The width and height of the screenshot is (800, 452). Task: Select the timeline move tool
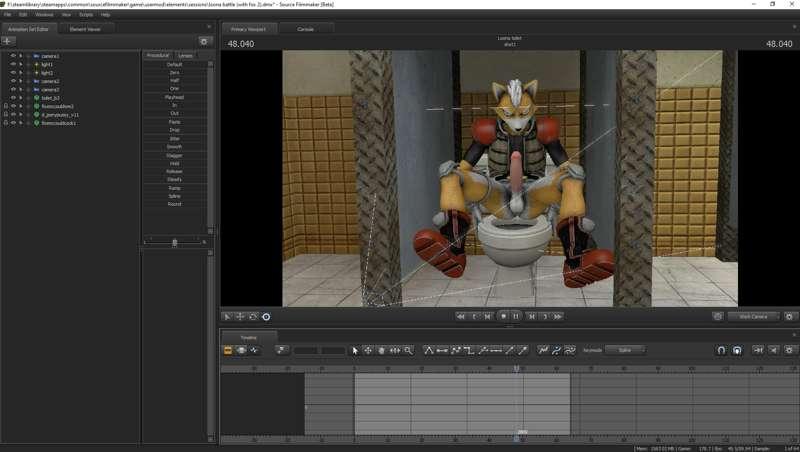click(x=368, y=350)
